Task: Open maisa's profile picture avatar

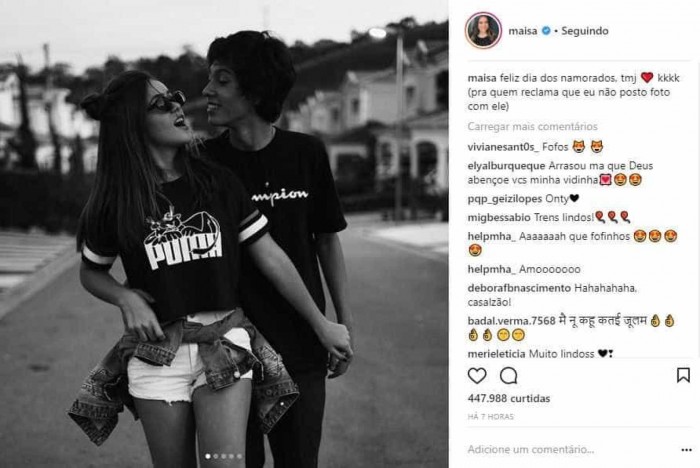Action: point(483,30)
